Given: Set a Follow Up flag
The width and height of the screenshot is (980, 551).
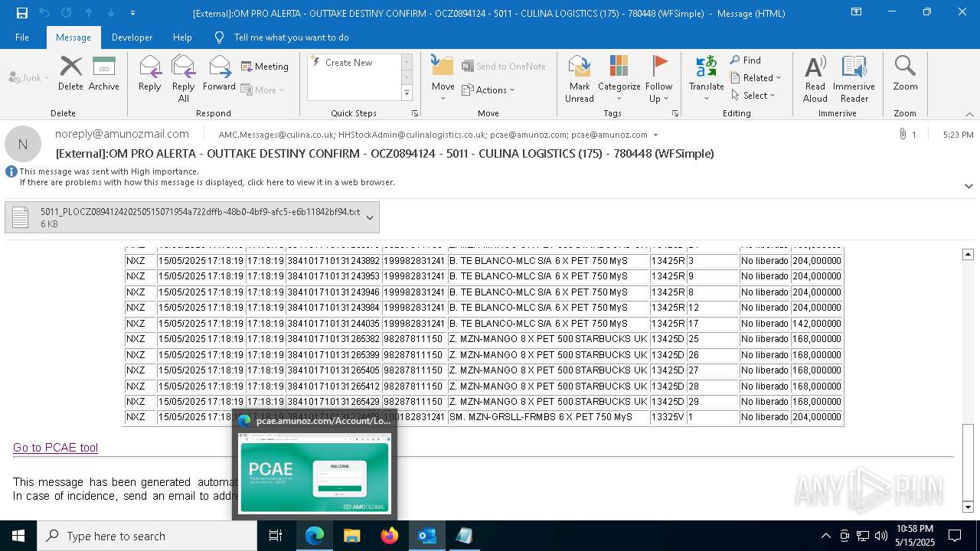Looking at the screenshot, I should coord(658,79).
